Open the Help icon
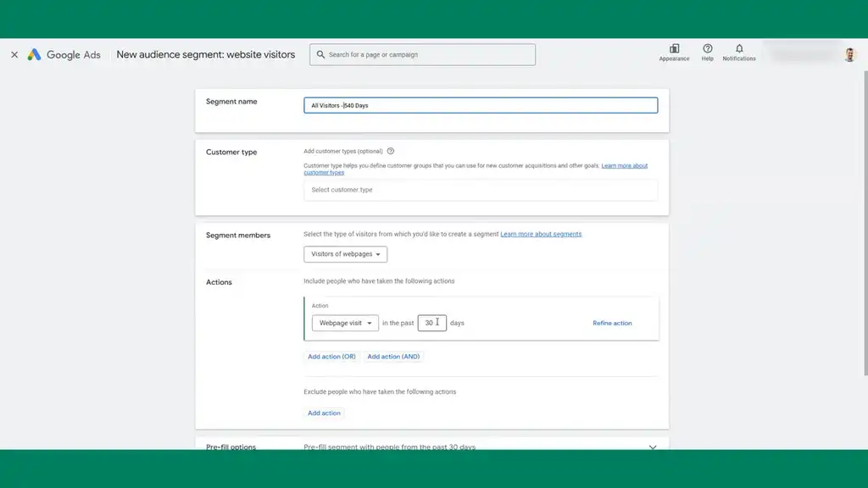 coord(707,49)
